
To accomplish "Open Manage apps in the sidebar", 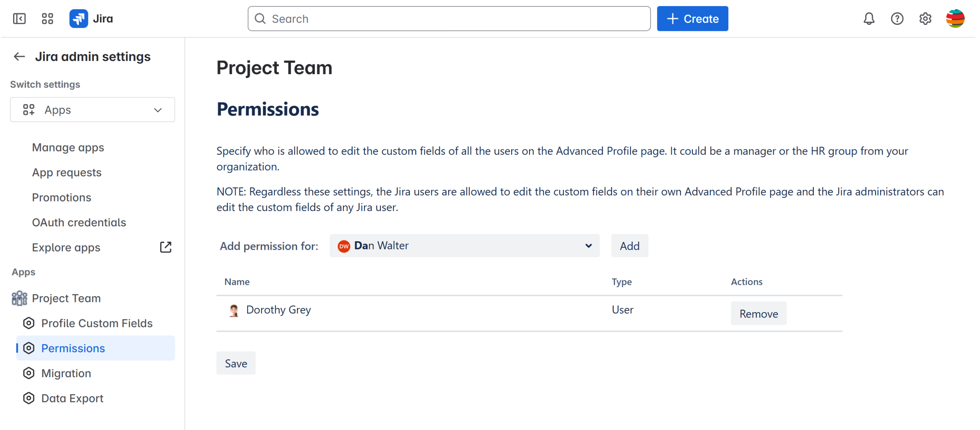I will click(68, 148).
